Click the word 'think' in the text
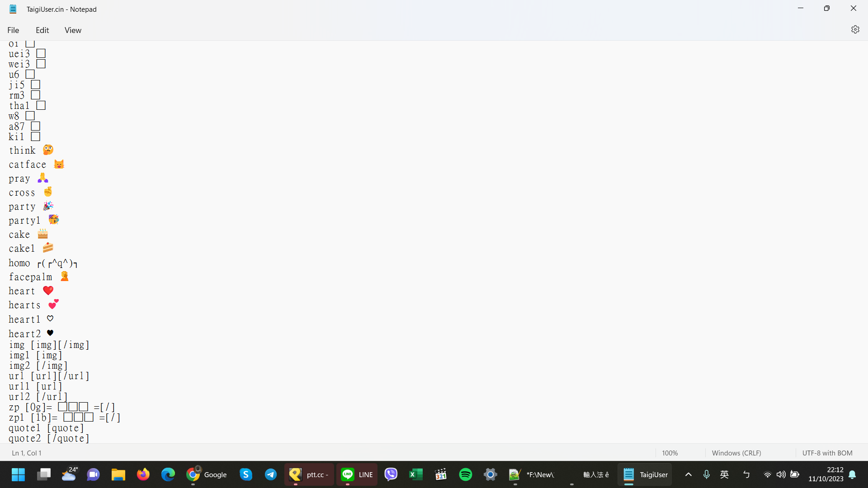 (x=22, y=150)
